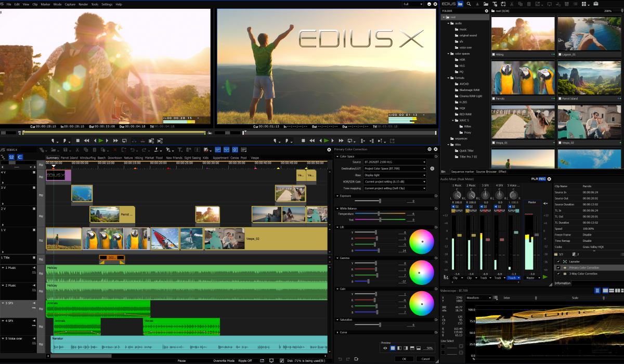The height and width of the screenshot is (364, 624).
Task: Open the Clip menu in the menu bar
Action: pyautogui.click(x=35, y=4)
